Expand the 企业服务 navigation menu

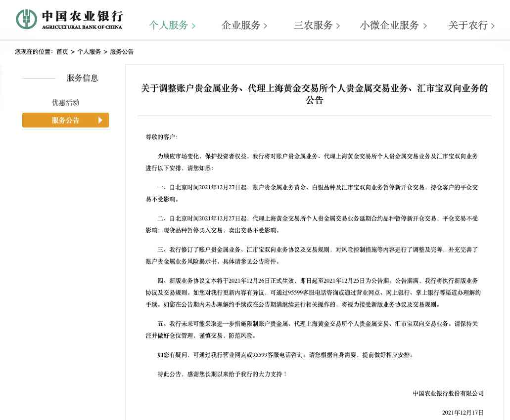coord(240,26)
